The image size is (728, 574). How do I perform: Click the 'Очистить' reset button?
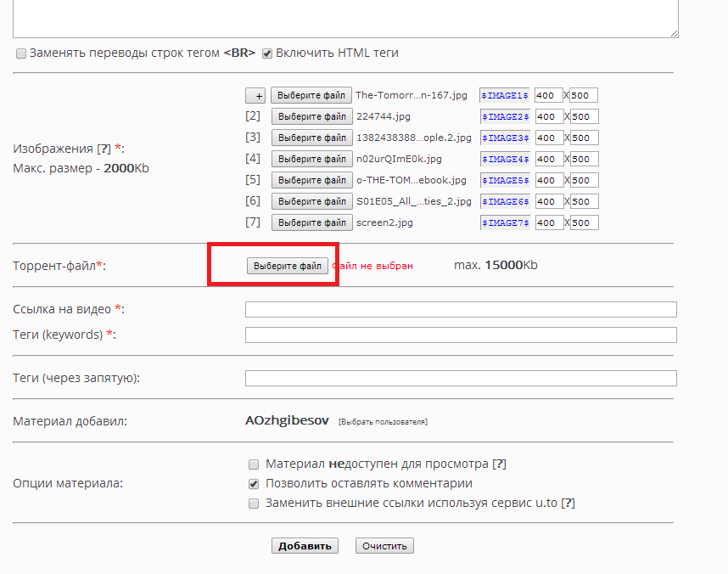point(384,546)
